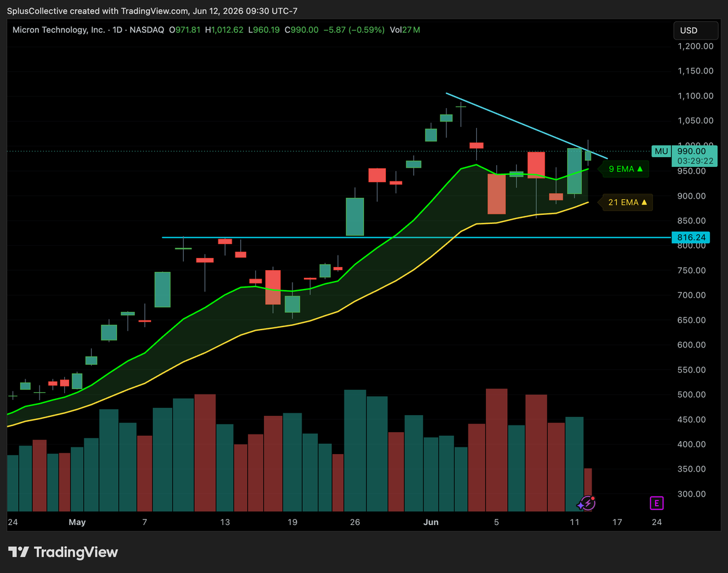
Task: Click the 13 date label on time axis
Action: [225, 522]
